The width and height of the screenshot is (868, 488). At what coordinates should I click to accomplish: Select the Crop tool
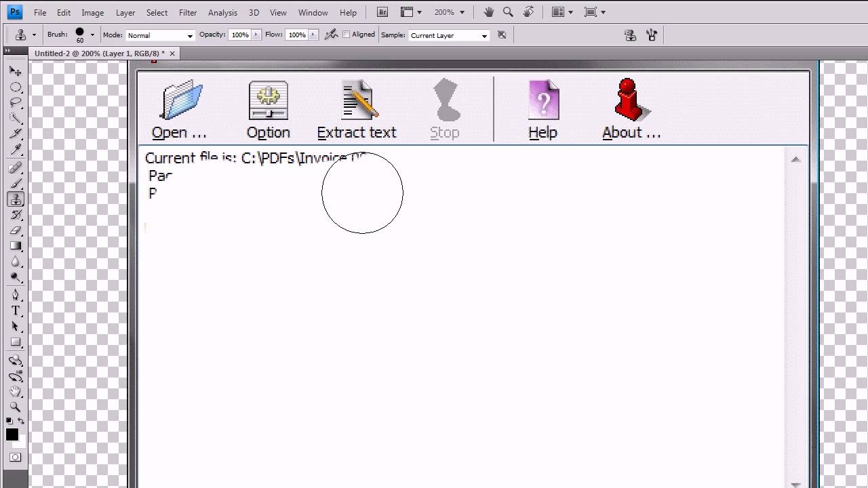pos(15,134)
